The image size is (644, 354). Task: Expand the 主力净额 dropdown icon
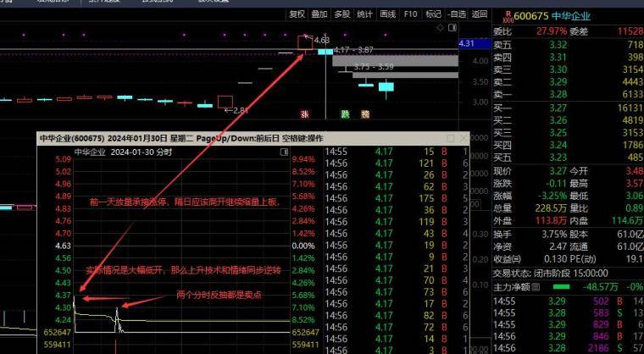pyautogui.click(x=536, y=287)
